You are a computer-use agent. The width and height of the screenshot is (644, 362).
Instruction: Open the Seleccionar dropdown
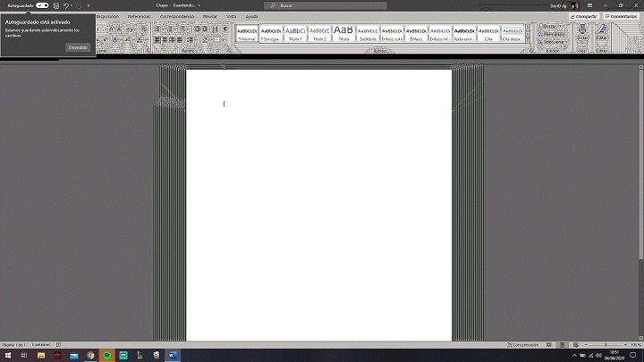click(552, 41)
